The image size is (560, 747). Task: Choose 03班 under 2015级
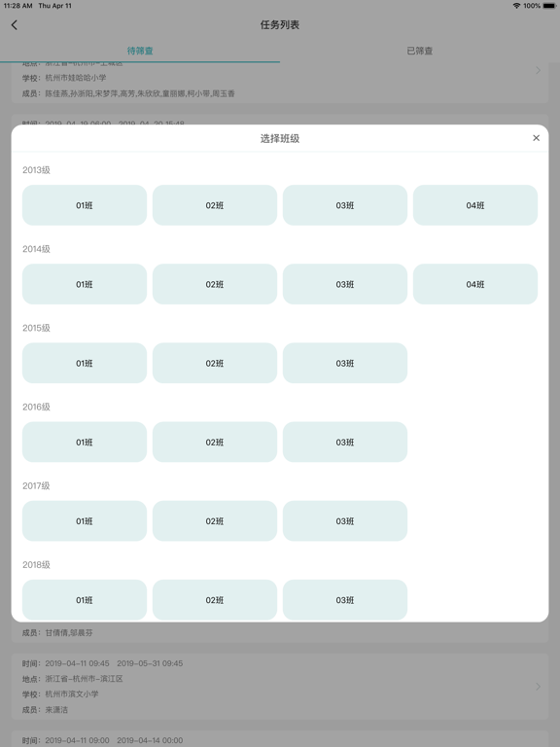coord(345,363)
